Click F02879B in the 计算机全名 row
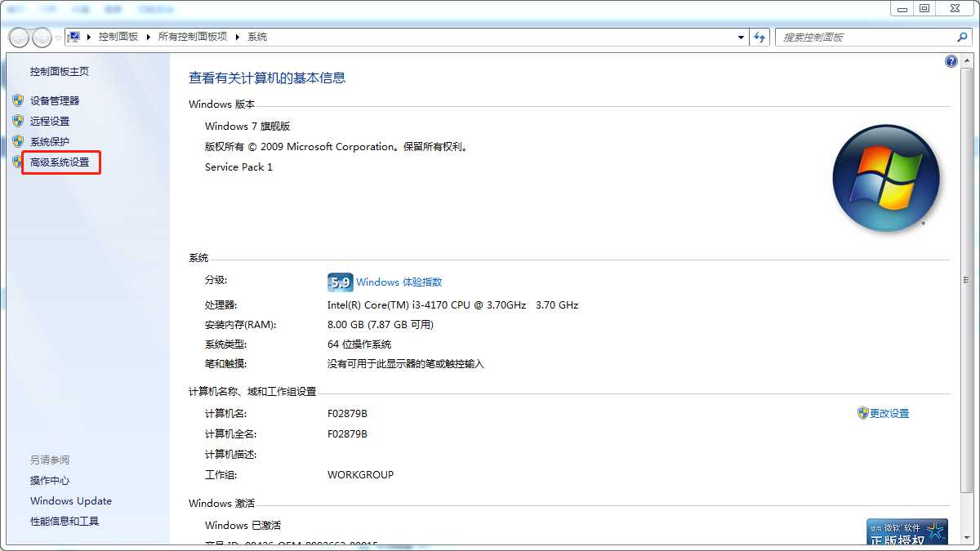The width and height of the screenshot is (980, 551). point(347,434)
